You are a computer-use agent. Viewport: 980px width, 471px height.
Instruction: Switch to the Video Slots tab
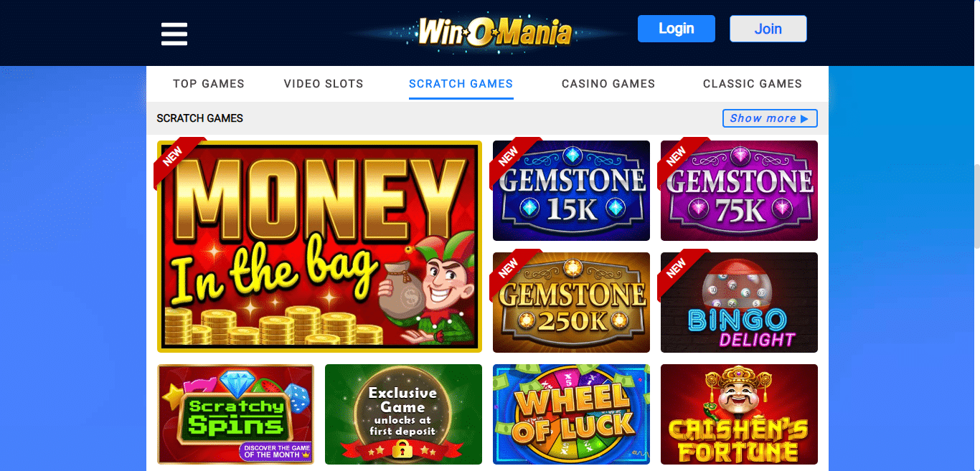324,84
